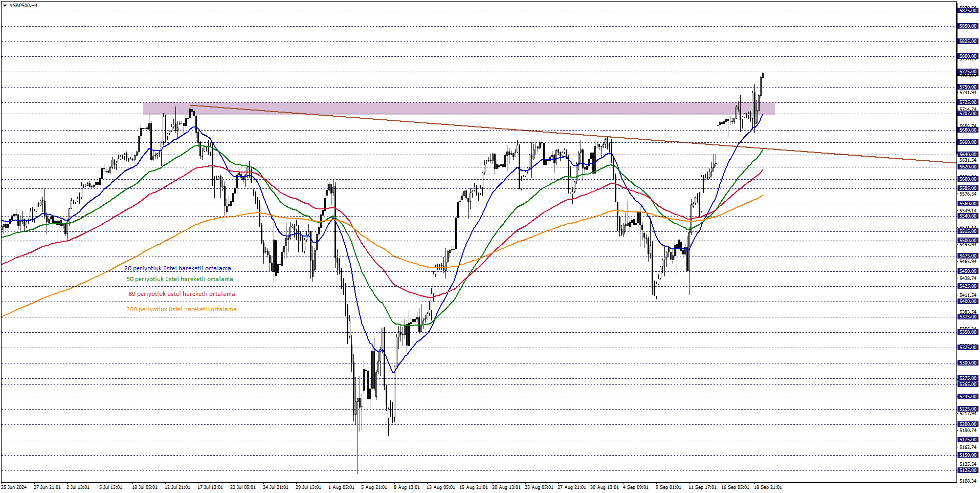Click the 5707.00 price level label
The image size is (980, 493).
point(968,114)
